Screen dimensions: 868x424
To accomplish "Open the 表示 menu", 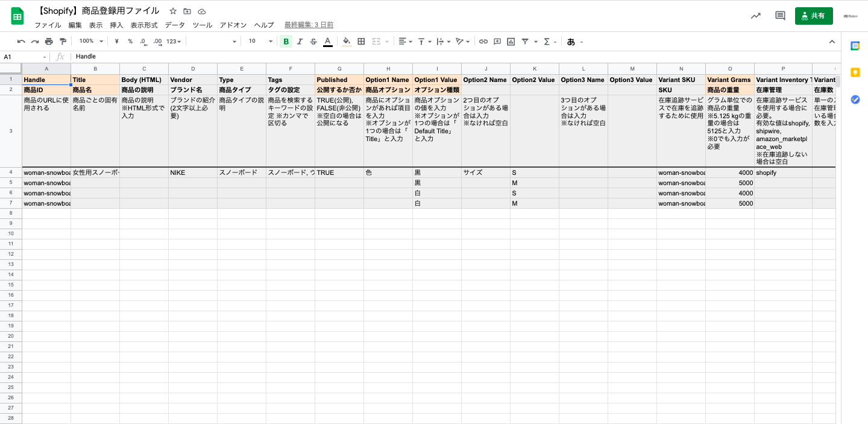I will pos(96,25).
